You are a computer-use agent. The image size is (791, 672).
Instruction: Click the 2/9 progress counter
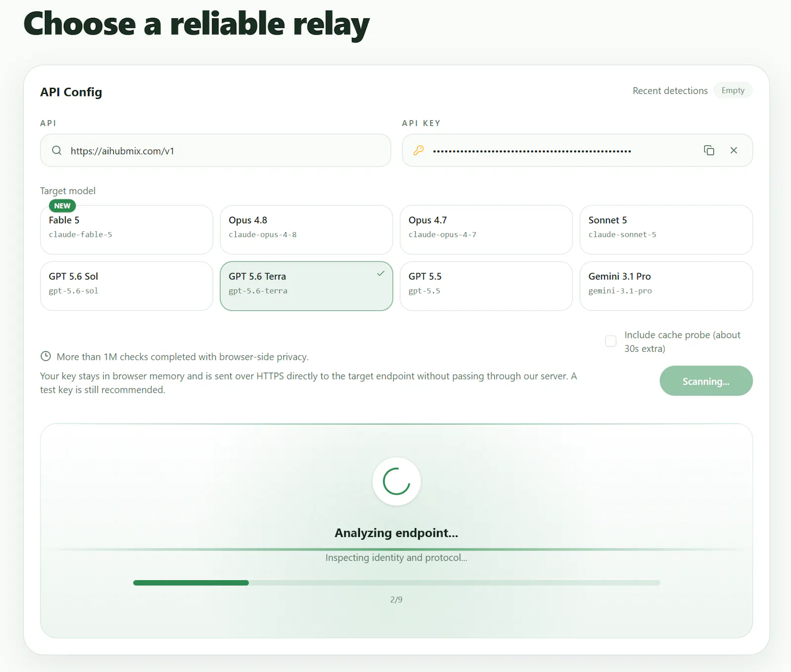tap(396, 599)
